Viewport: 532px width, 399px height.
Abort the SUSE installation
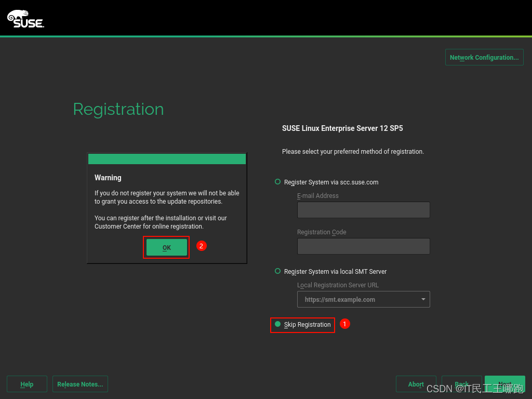(x=416, y=384)
